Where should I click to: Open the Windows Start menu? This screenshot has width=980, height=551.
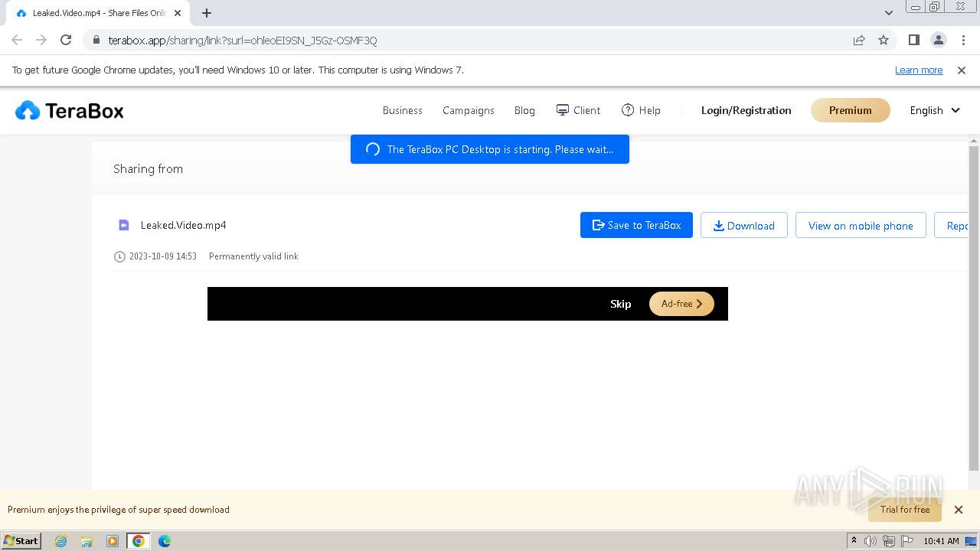[x=21, y=541]
